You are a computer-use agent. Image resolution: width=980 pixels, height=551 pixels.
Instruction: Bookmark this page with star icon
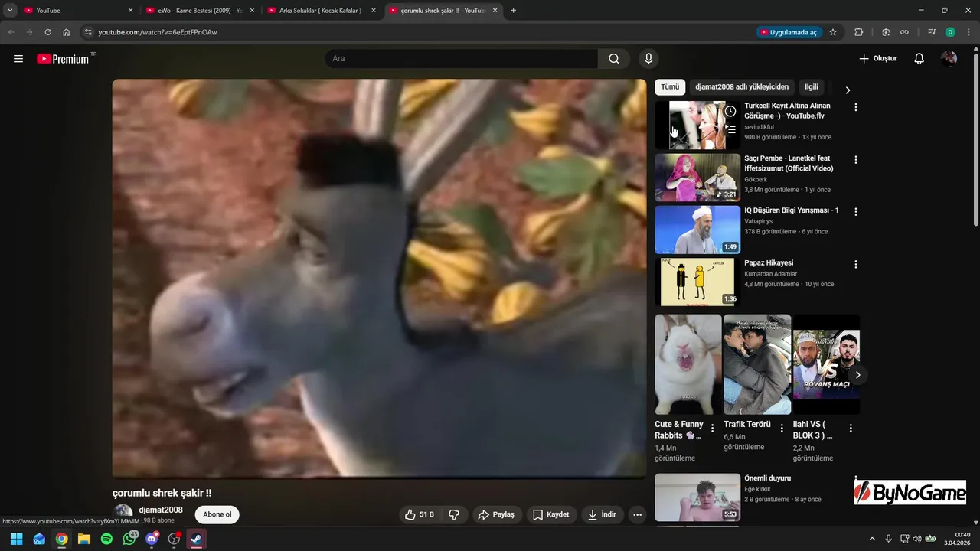click(833, 32)
